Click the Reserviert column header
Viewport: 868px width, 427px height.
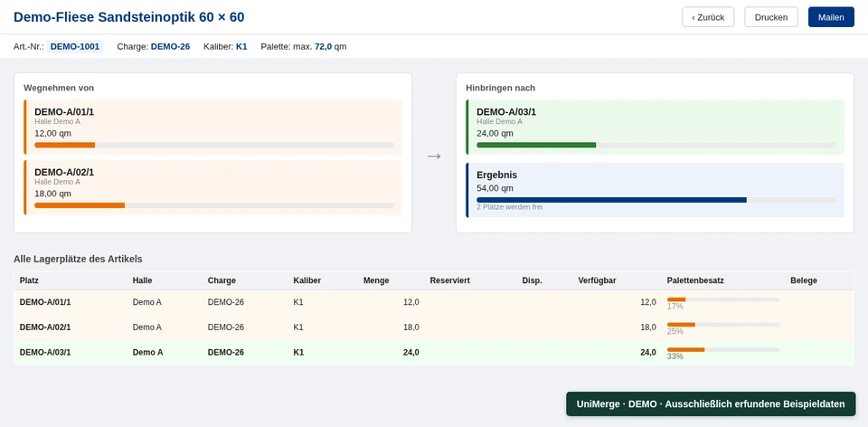(449, 280)
